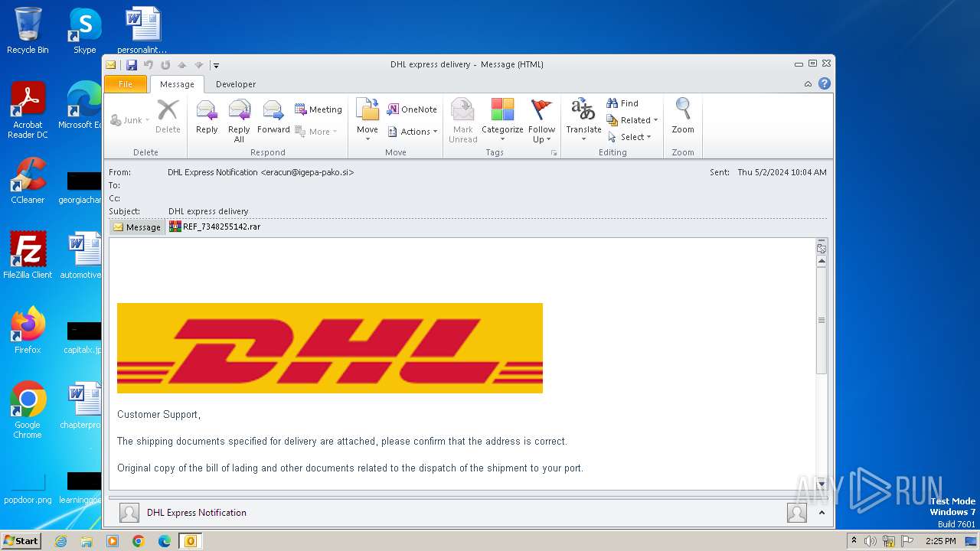Click the scroll down arrow of message body
980x551 pixels.
[822, 484]
